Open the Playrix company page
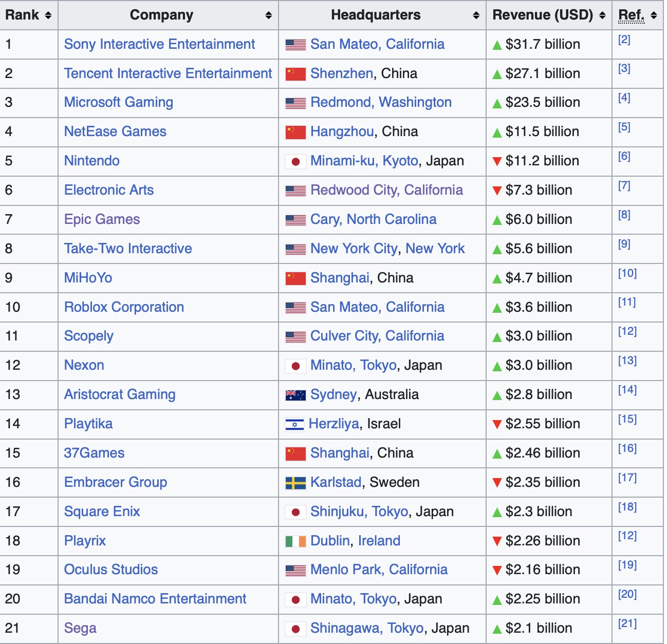Image resolution: width=667 pixels, height=644 pixels. click(x=85, y=541)
